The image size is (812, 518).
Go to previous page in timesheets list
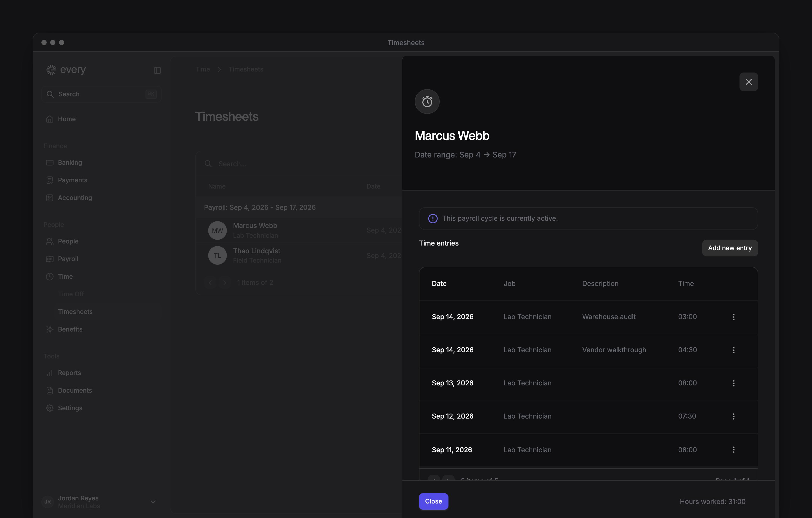[210, 283]
